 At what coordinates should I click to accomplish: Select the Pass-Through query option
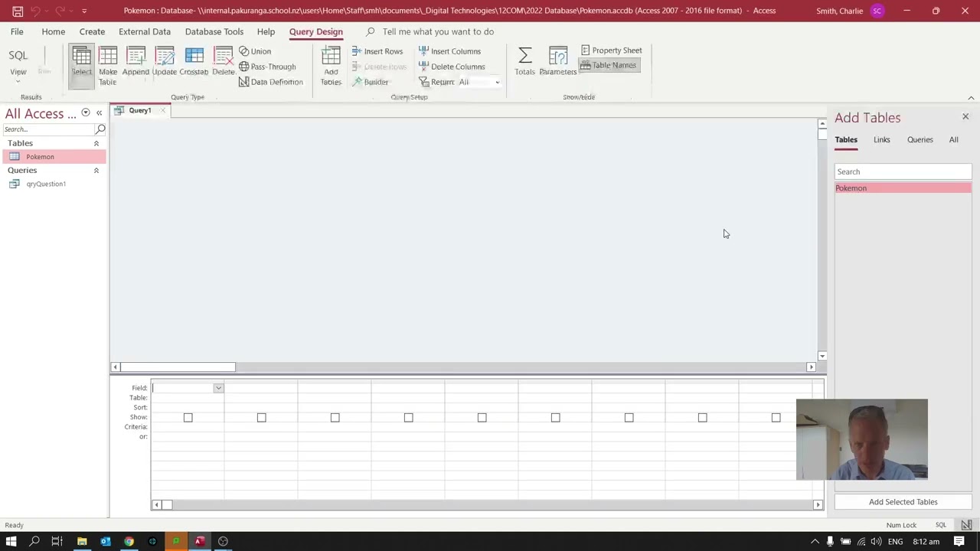tap(267, 67)
